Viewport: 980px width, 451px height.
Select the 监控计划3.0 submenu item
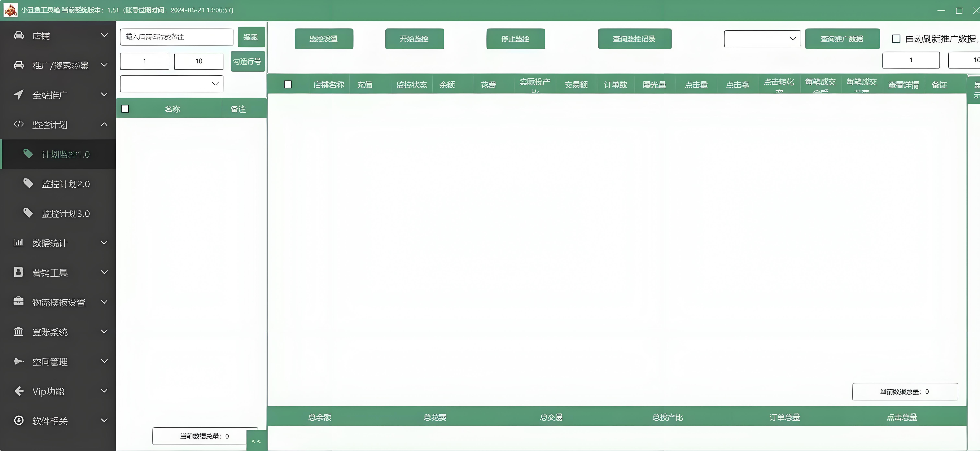tap(65, 214)
